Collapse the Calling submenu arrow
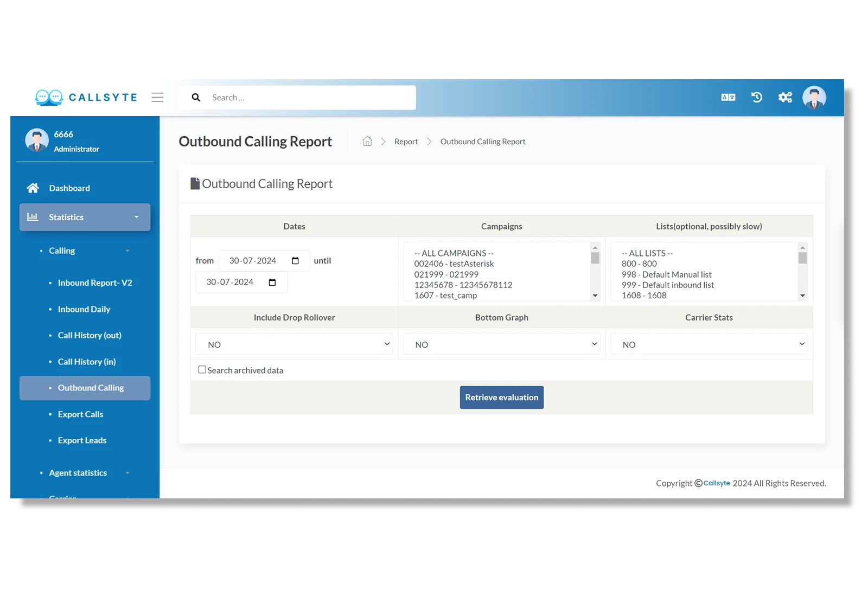This screenshot has width=868, height=609. pyautogui.click(x=128, y=251)
